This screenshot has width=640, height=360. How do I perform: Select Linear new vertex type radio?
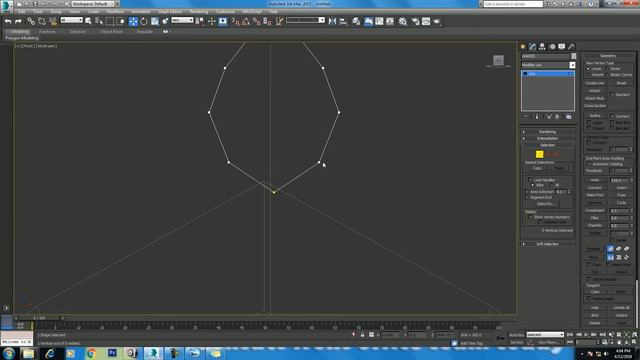[588, 69]
